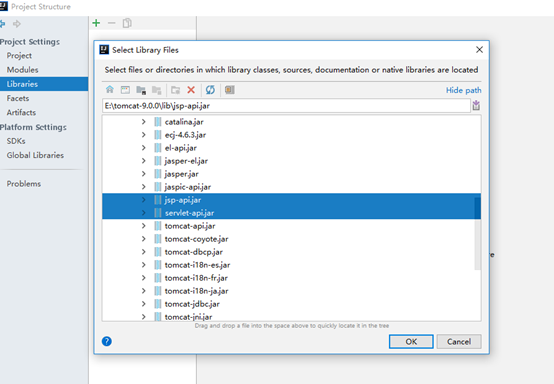Click the path input field
The width and height of the screenshot is (554, 384).
coord(286,106)
